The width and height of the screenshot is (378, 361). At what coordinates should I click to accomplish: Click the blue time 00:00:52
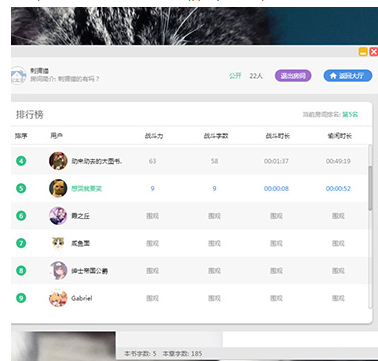pyautogui.click(x=338, y=189)
